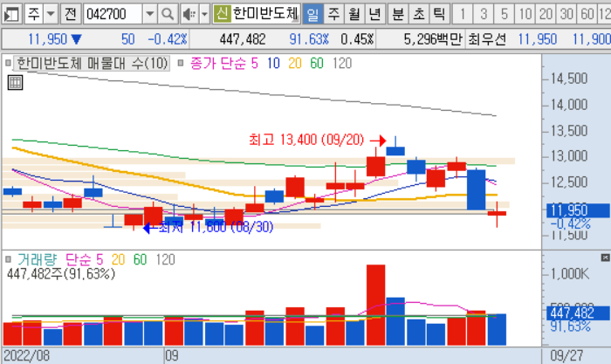Click the 전 button
This screenshot has height=364, width=611.
click(70, 15)
